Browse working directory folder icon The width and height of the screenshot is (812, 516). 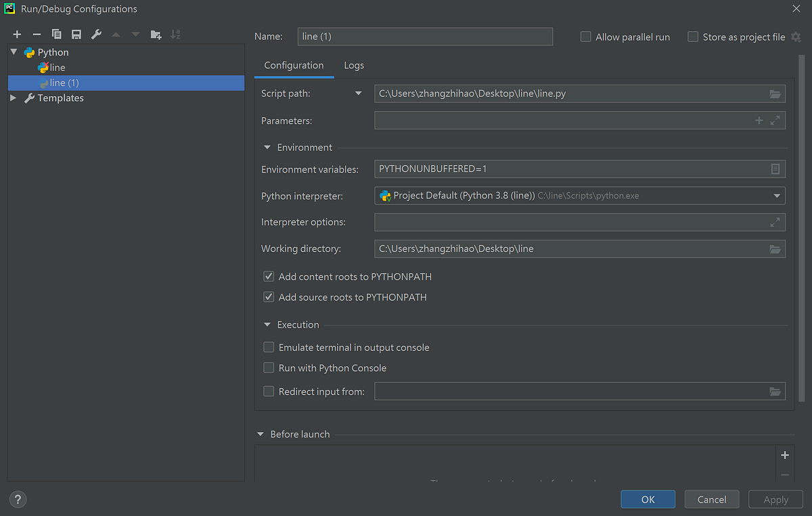click(775, 249)
